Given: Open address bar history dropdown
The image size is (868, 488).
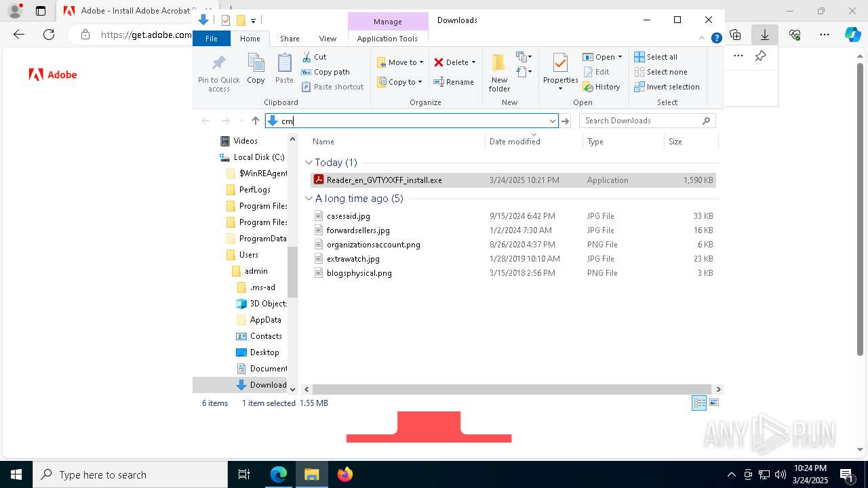Looking at the screenshot, I should tap(552, 121).
